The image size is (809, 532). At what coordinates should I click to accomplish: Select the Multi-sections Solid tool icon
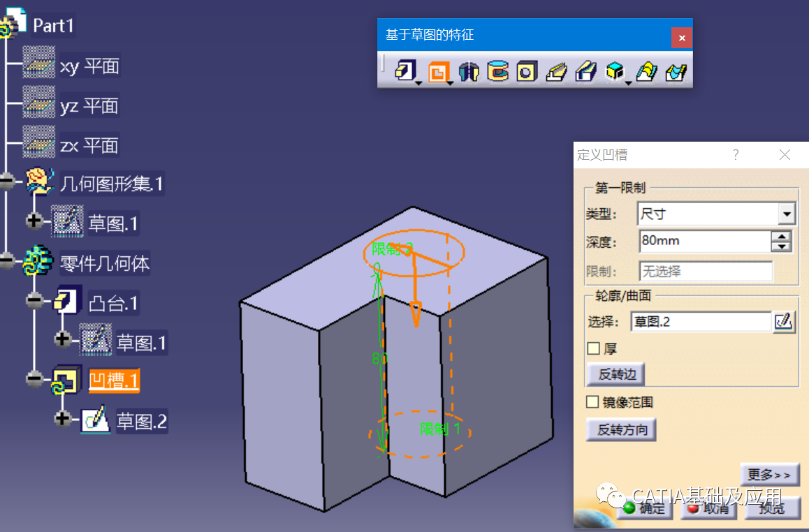coord(646,72)
